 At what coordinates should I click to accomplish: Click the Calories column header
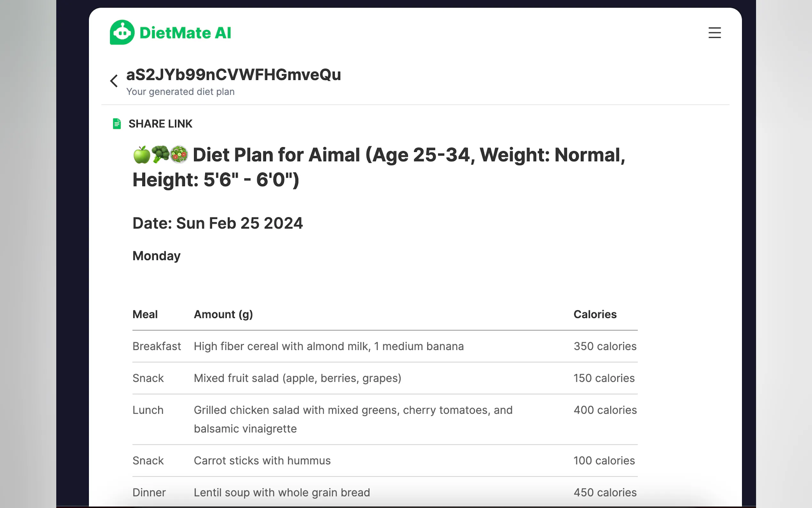click(595, 314)
